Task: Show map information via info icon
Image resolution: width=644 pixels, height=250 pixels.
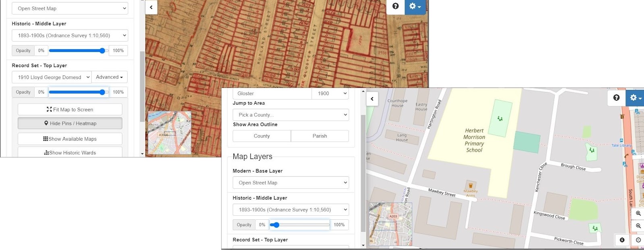Action: click(622, 240)
